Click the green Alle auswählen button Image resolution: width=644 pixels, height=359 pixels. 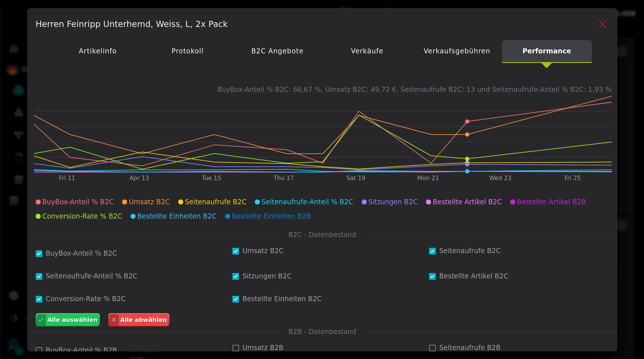(67, 320)
